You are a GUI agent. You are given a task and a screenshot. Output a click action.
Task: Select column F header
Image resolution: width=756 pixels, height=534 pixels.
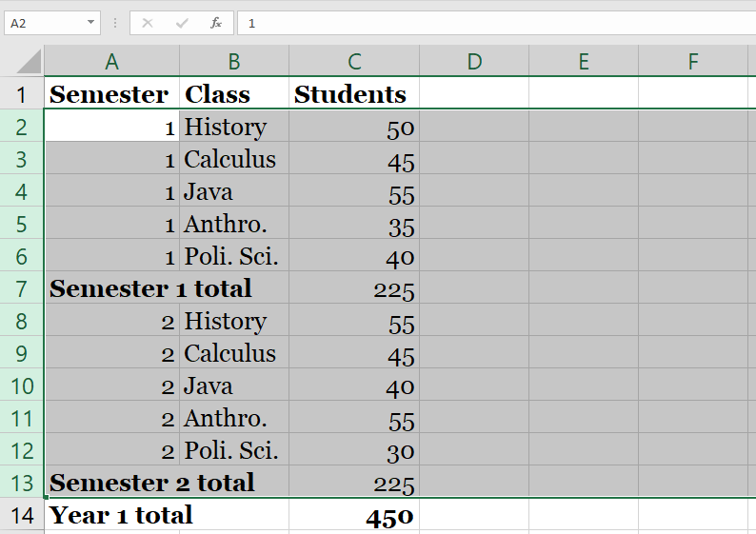pyautogui.click(x=693, y=61)
